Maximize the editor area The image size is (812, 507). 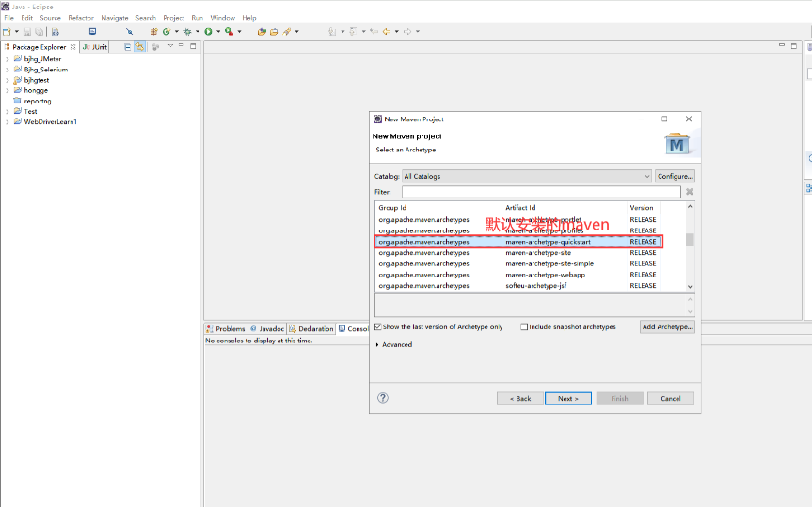(x=794, y=45)
